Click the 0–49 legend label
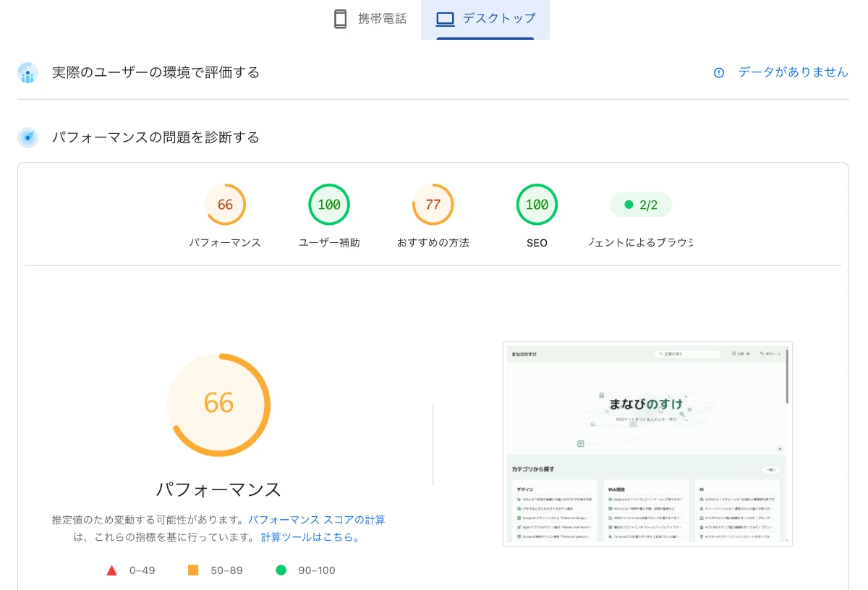This screenshot has width=868, height=590. coord(142,570)
